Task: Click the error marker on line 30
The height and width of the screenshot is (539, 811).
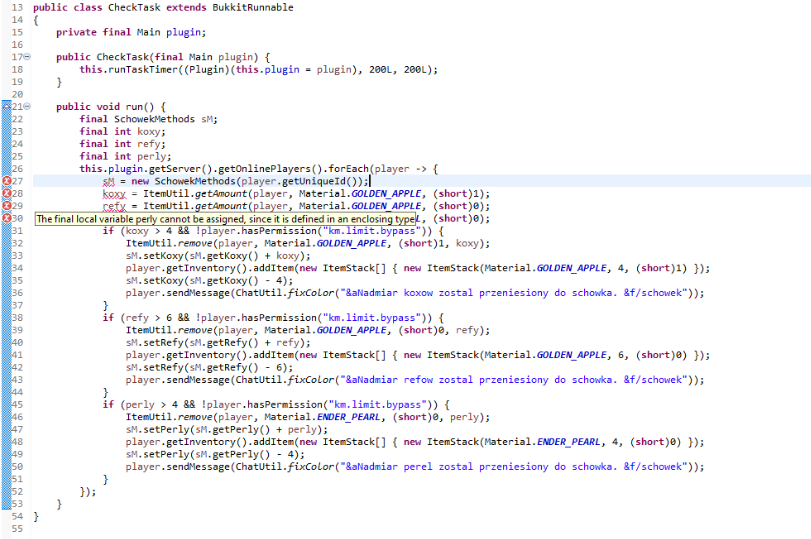Action: point(6,218)
